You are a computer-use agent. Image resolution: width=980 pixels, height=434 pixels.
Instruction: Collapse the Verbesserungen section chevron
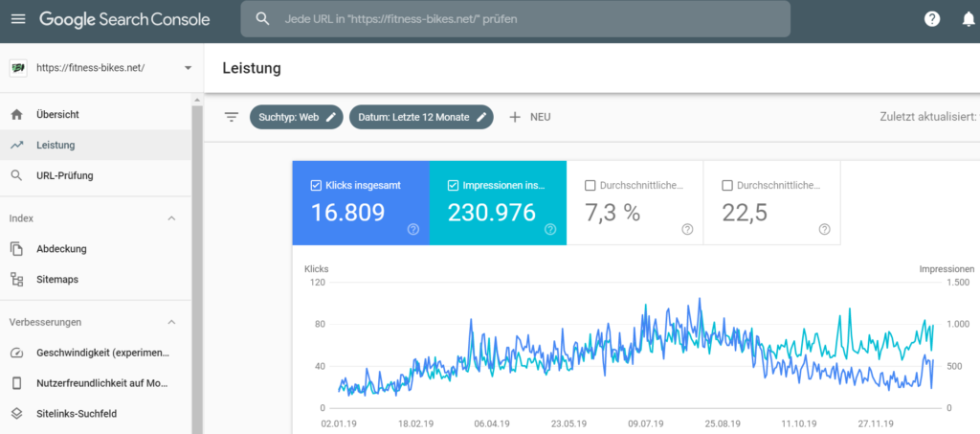[x=172, y=322]
